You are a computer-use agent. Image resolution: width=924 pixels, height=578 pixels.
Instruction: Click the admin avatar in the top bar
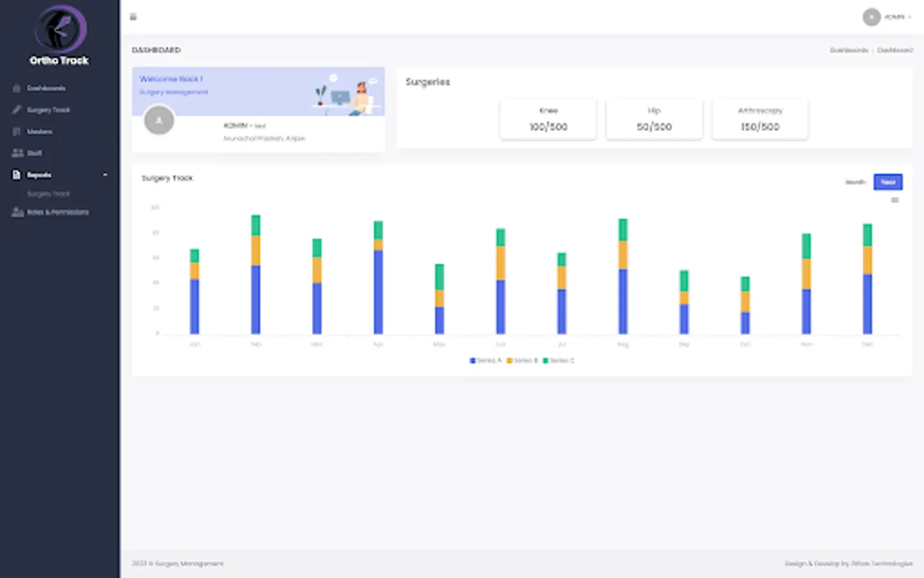click(x=871, y=17)
